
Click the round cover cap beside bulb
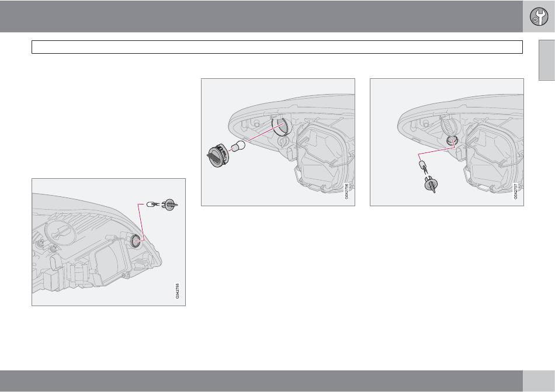[x=217, y=155]
